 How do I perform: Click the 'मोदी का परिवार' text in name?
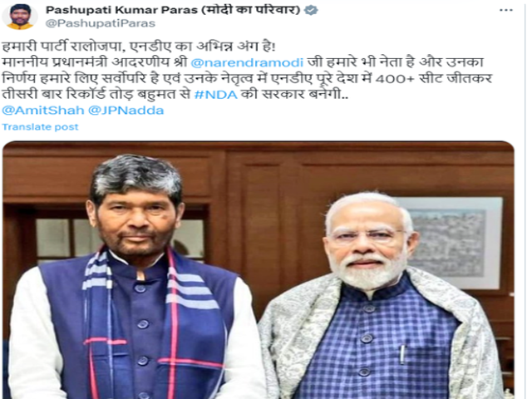[x=251, y=10]
